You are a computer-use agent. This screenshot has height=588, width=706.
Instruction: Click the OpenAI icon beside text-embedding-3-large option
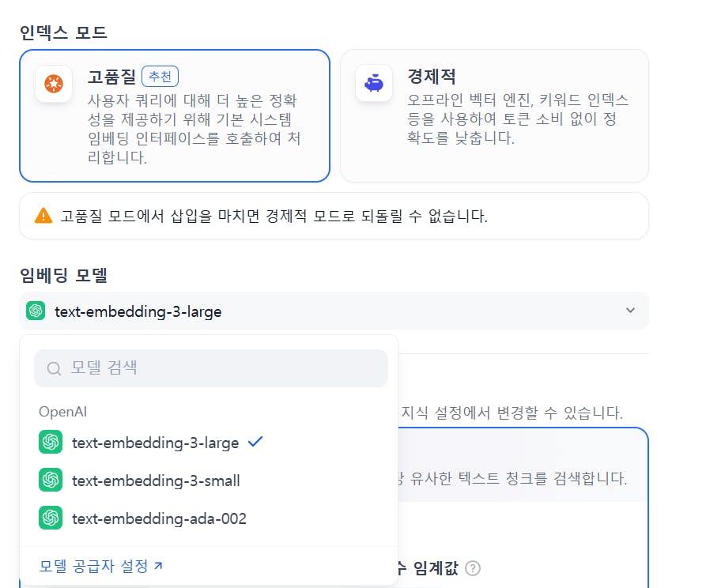coord(51,443)
